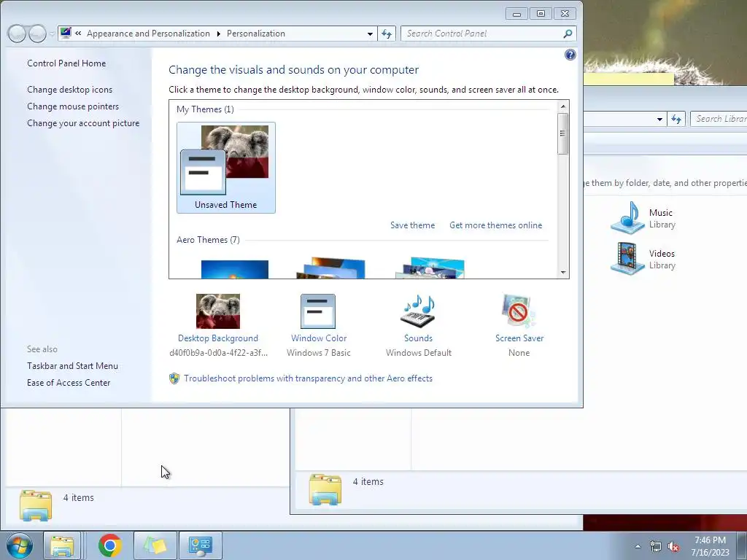
Task: Click the network tray icon
Action: 656,547
